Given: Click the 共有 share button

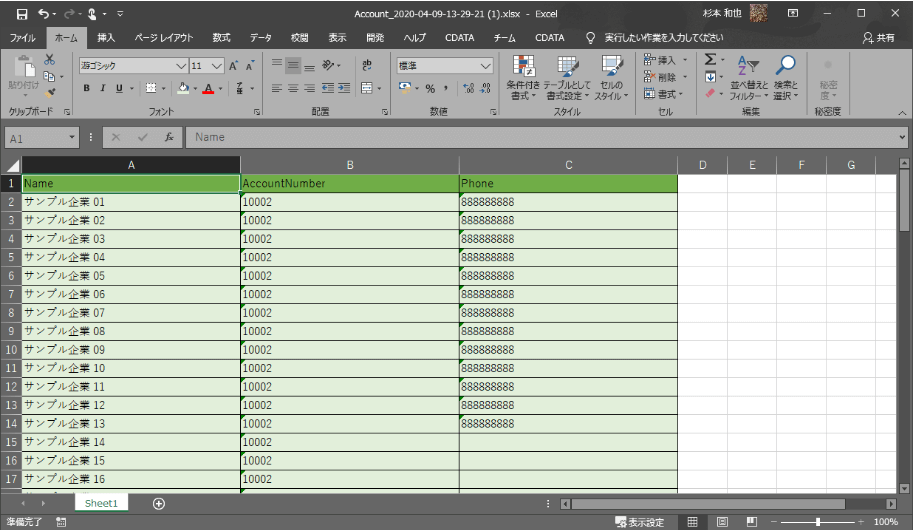Looking at the screenshot, I should pyautogui.click(x=879, y=38).
